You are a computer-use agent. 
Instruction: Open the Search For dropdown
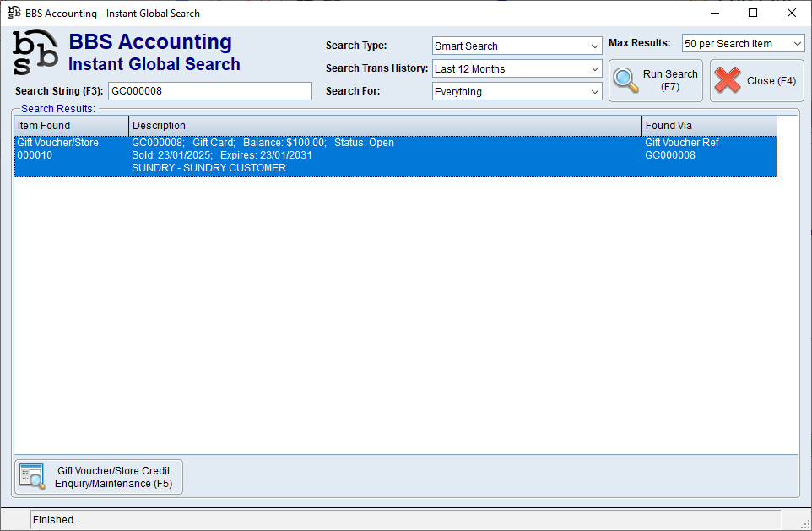[517, 91]
